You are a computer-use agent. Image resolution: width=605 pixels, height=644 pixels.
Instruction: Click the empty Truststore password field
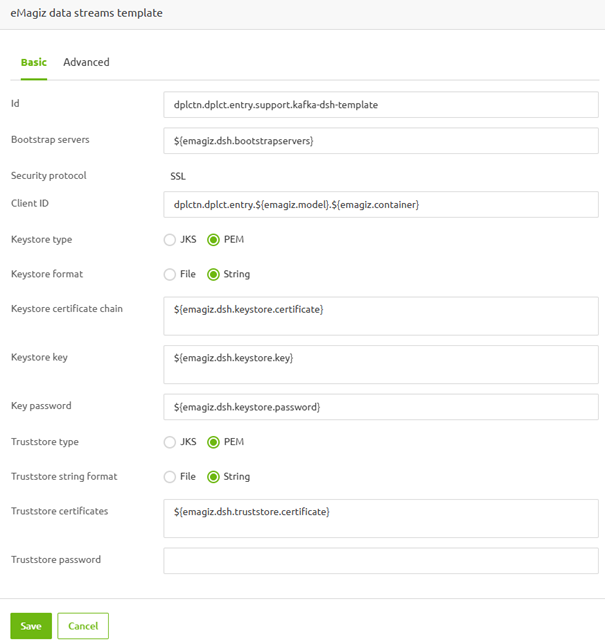pos(381,561)
